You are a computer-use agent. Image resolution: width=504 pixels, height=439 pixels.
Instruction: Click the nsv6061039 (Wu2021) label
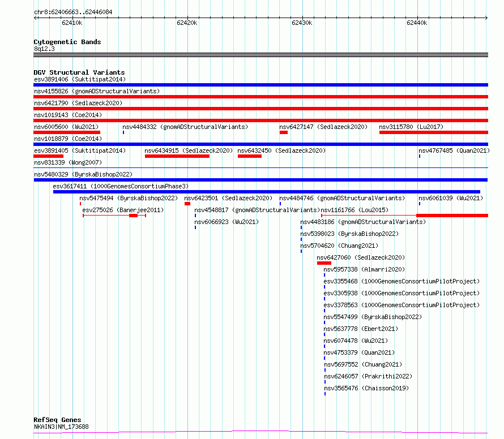pos(451,198)
